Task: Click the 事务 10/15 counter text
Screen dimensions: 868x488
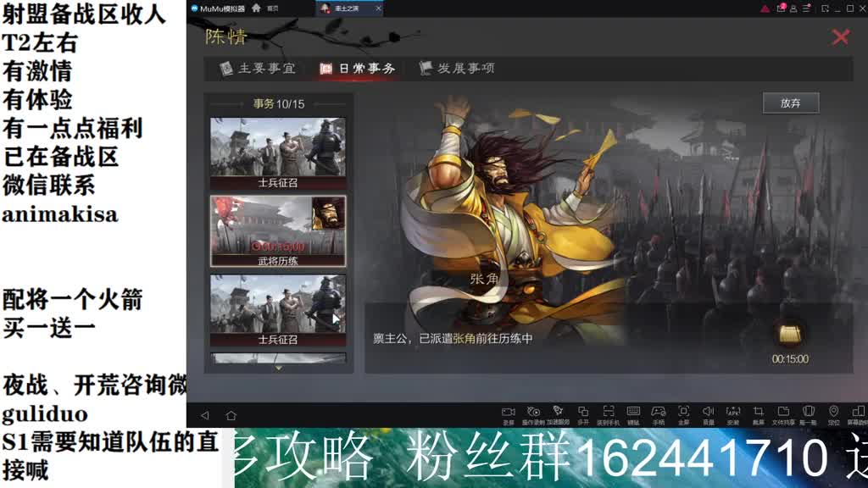Action: (x=279, y=104)
